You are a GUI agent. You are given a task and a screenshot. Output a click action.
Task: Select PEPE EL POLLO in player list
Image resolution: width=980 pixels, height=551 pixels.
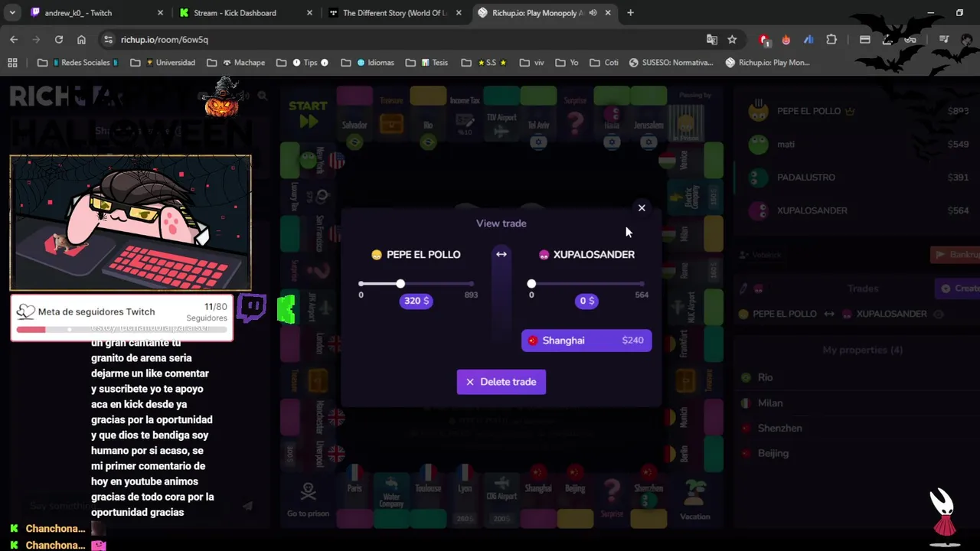pos(857,111)
